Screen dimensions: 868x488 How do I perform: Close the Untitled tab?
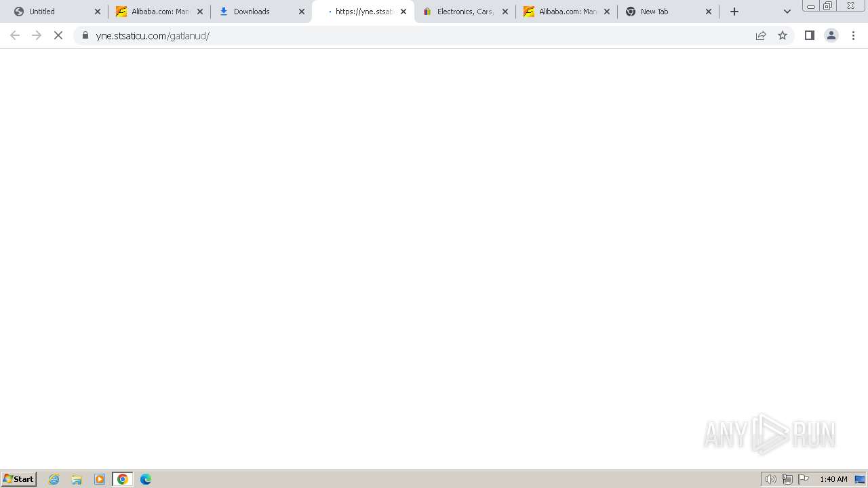tap(98, 12)
